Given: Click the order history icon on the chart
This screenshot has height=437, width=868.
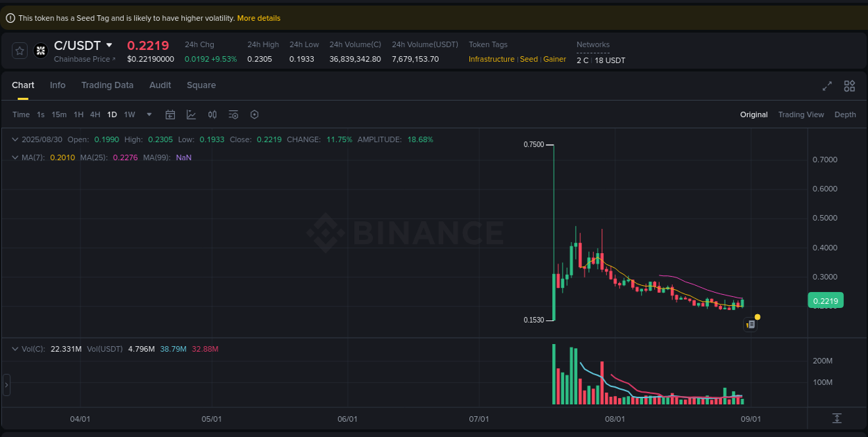Looking at the screenshot, I should (751, 324).
